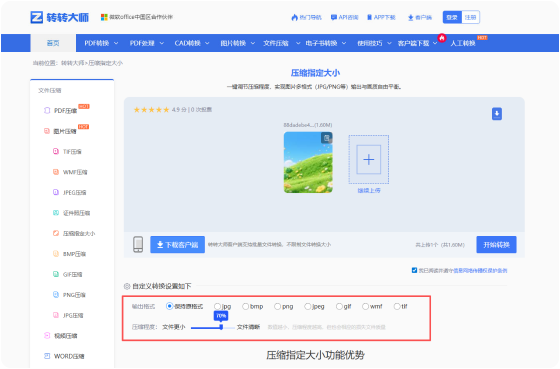Click the JPG压缩 sidebar icon
This screenshot has width=560, height=369.
click(x=56, y=315)
